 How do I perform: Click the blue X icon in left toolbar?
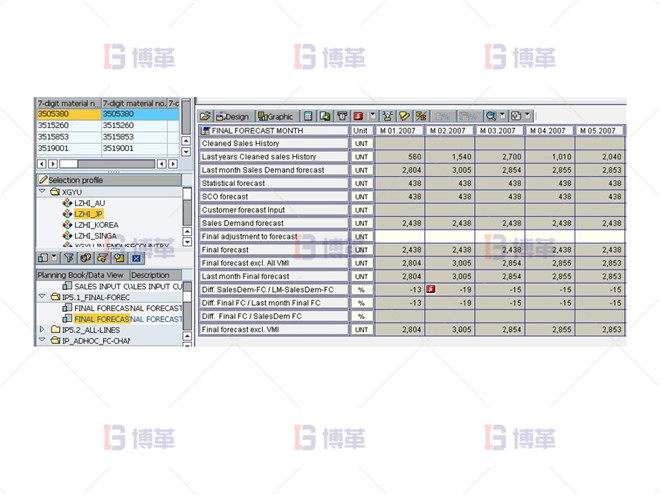(x=136, y=259)
